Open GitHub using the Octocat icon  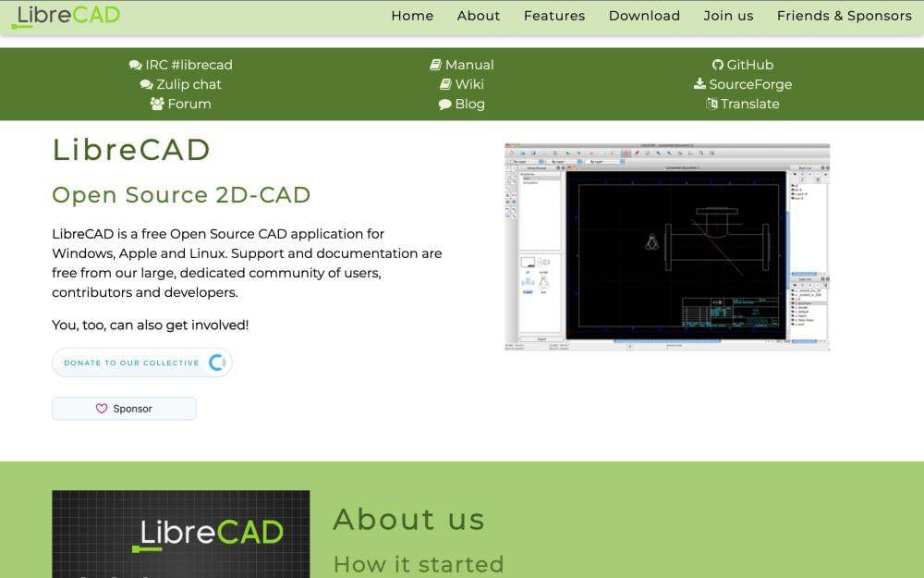(x=718, y=65)
